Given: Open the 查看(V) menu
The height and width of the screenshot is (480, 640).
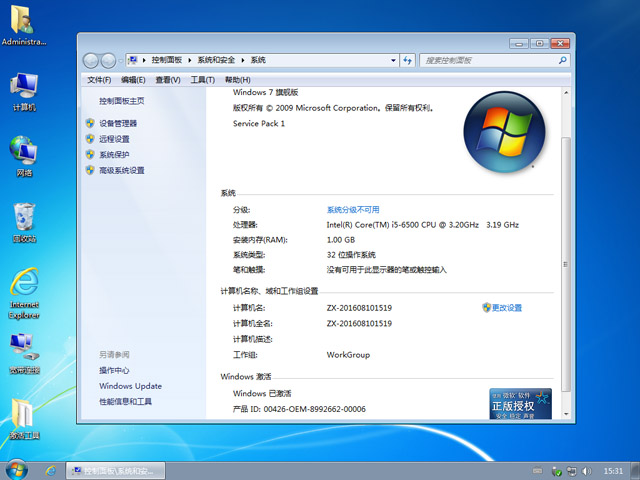Looking at the screenshot, I should tap(168, 80).
